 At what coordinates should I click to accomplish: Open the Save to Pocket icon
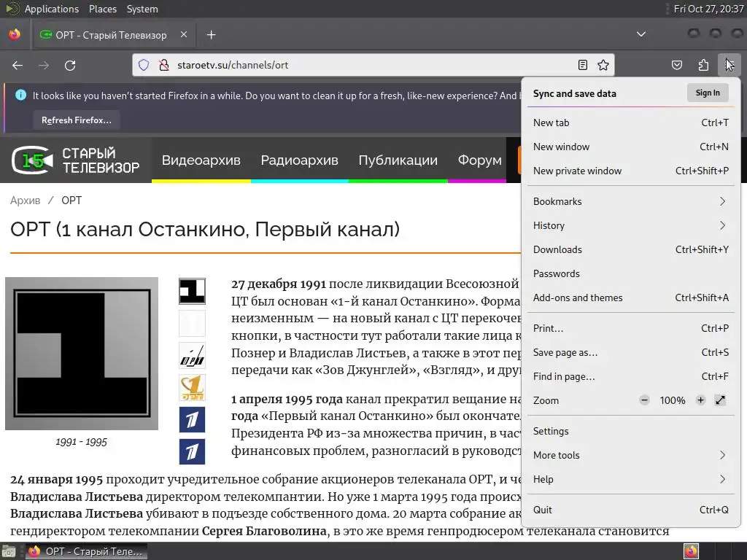pyautogui.click(x=676, y=65)
